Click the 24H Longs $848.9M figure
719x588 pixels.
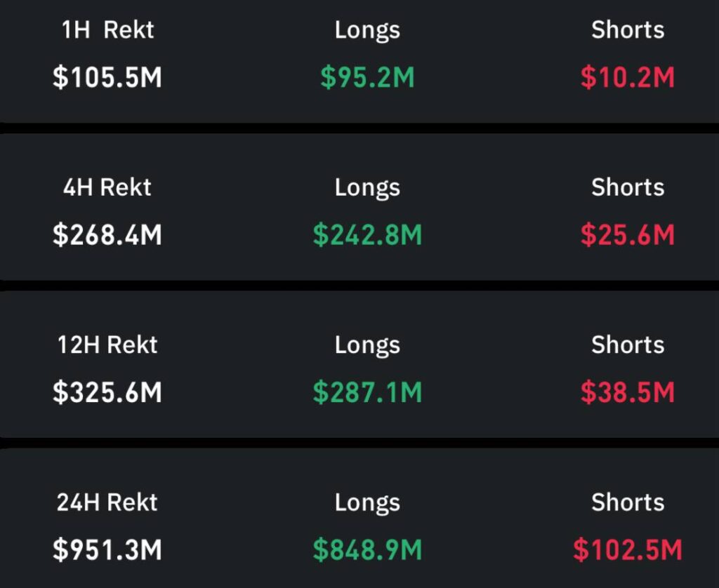coord(367,550)
